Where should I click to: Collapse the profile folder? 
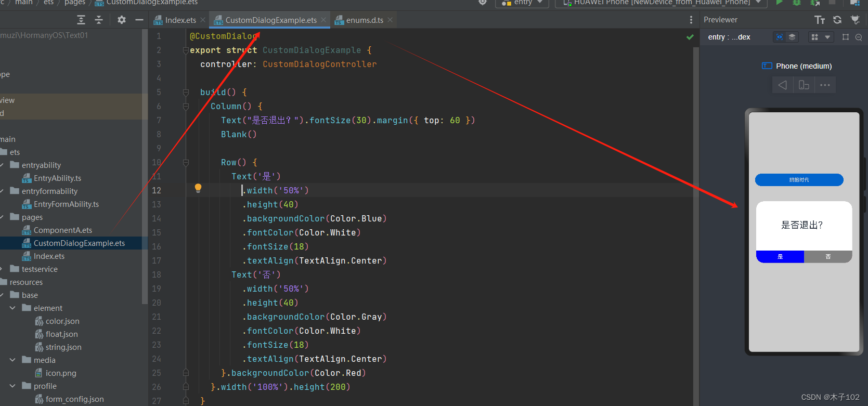click(x=12, y=386)
